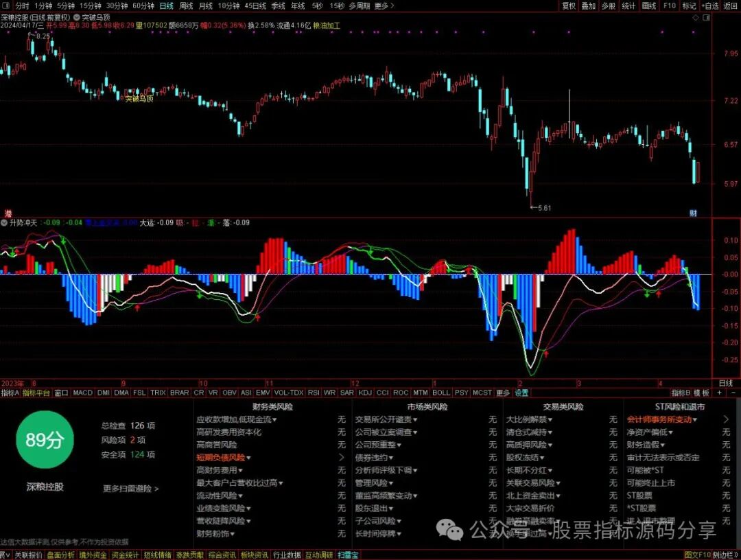Viewport: 741px width, 560px height.
Task: Click the minus zoom-out button beside 模板
Action: (733, 393)
